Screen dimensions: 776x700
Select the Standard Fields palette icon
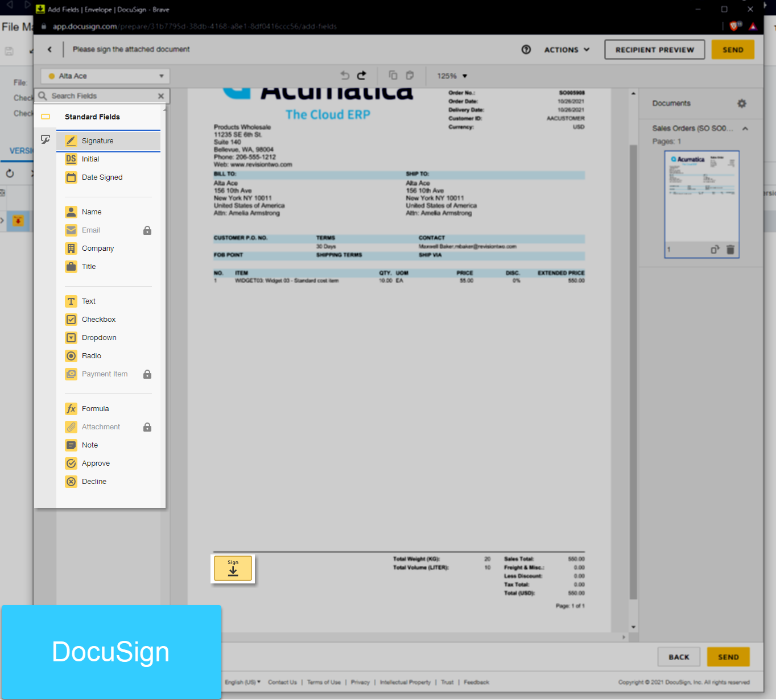46,117
